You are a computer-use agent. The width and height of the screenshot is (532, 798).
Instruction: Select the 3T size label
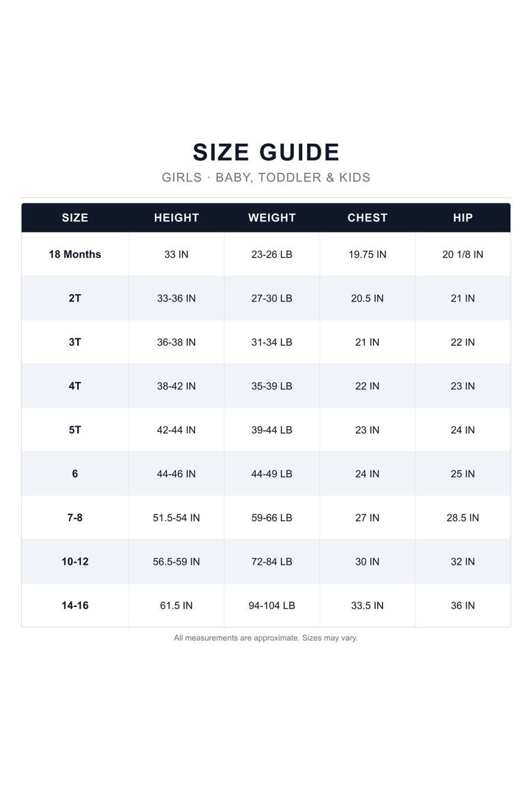[75, 342]
